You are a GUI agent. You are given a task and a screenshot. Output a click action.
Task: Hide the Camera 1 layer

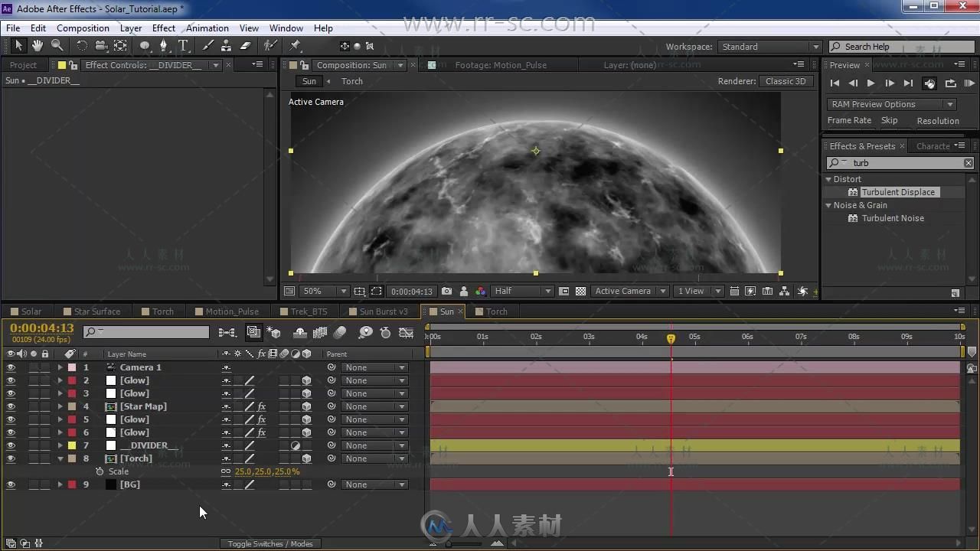coord(11,367)
